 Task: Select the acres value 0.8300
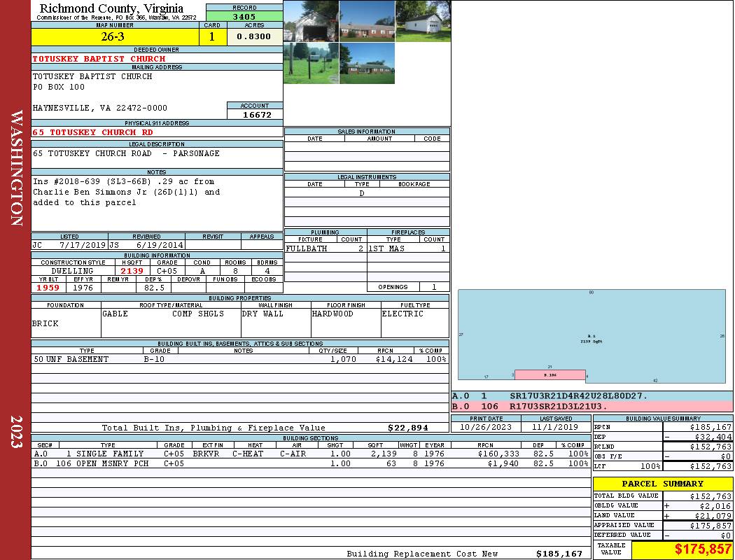254,36
